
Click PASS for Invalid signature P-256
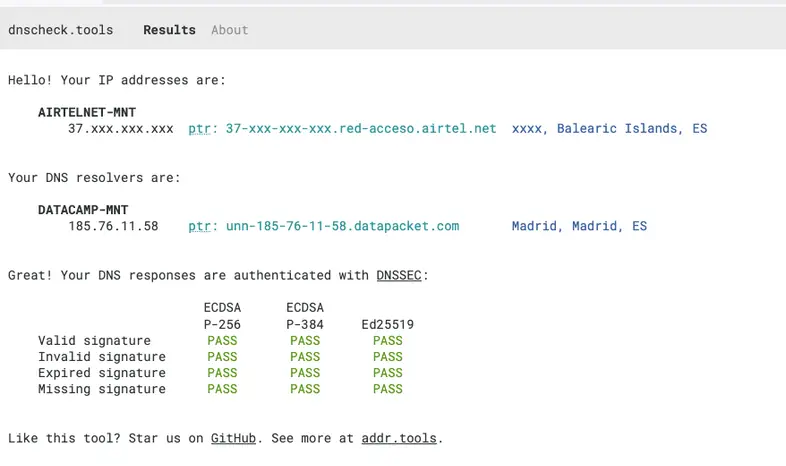click(222, 357)
